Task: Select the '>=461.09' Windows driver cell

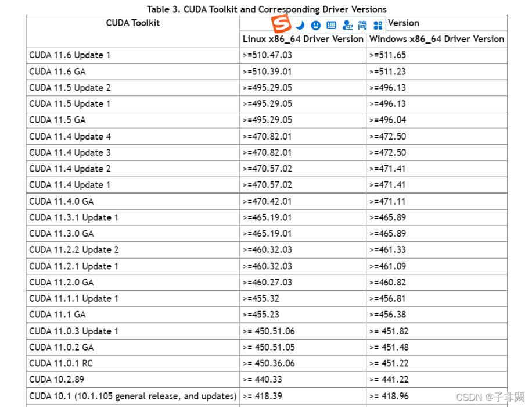Action: tap(437, 266)
